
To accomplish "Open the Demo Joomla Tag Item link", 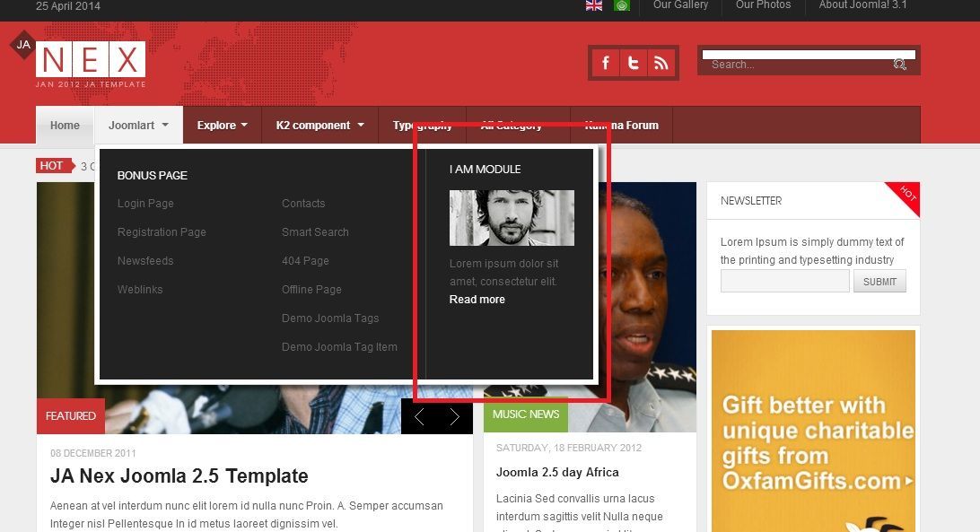I will click(x=339, y=347).
